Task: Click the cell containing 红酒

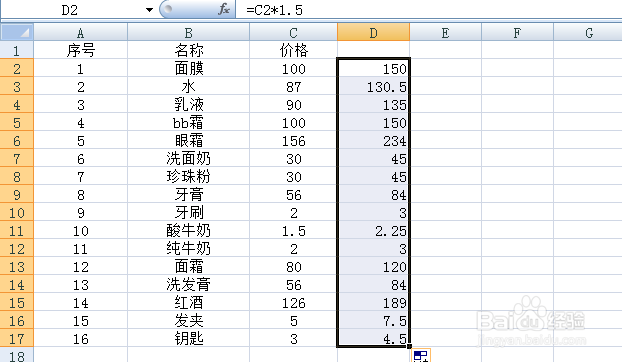Action: click(188, 303)
